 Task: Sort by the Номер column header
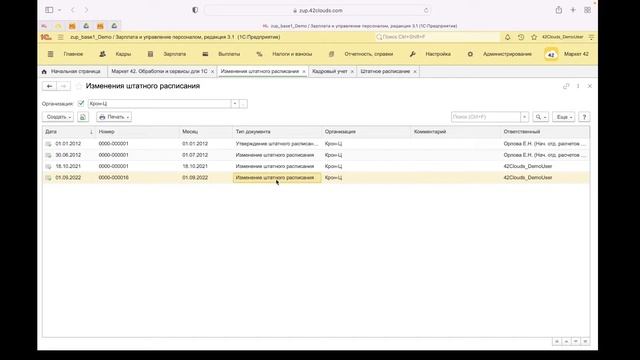click(x=138, y=132)
